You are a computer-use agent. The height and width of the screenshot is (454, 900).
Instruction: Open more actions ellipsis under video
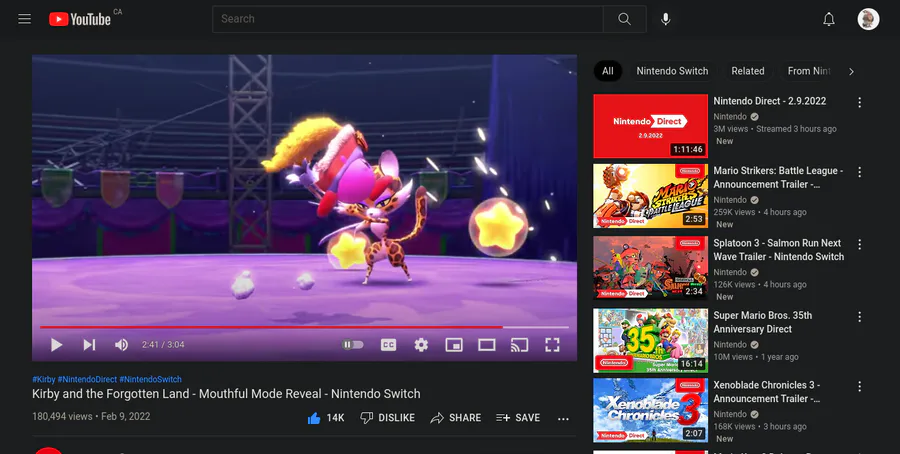(564, 418)
